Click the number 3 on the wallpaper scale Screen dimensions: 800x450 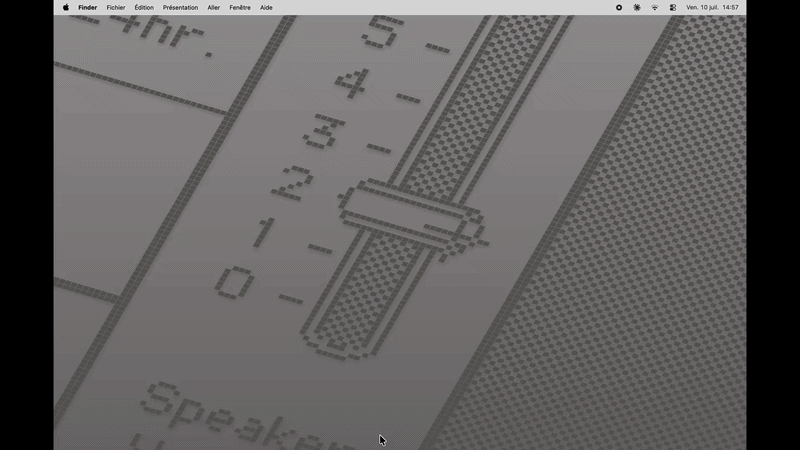324,132
